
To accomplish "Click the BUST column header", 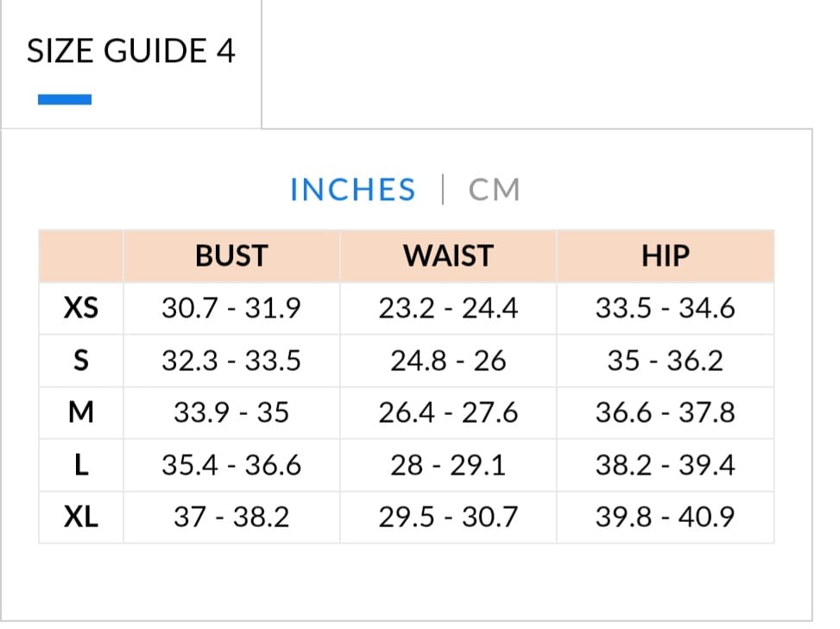I will pos(231,256).
